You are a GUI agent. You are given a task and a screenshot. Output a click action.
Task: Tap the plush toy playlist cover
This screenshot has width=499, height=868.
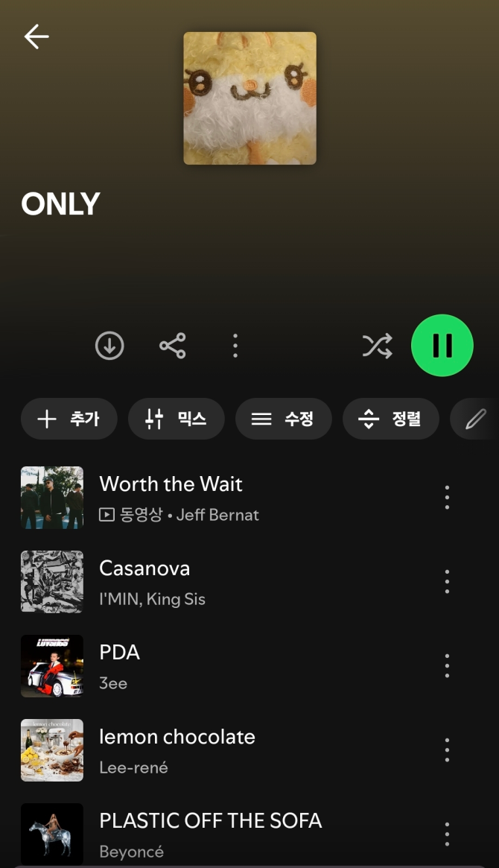pyautogui.click(x=250, y=98)
